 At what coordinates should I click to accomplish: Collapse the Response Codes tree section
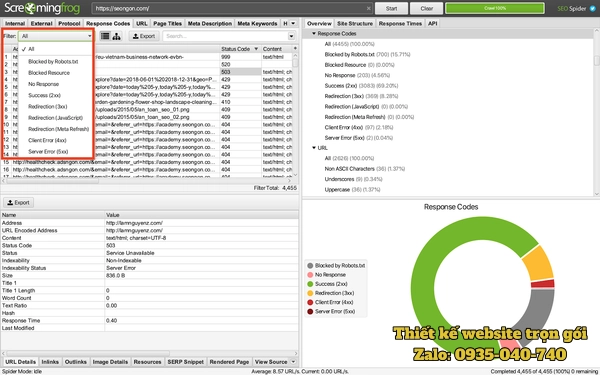click(x=314, y=34)
